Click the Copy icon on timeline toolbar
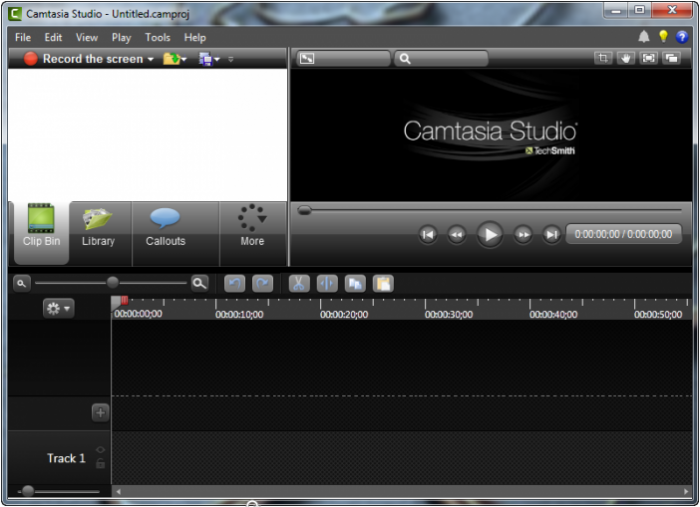The width and height of the screenshot is (700, 507). 355,283
